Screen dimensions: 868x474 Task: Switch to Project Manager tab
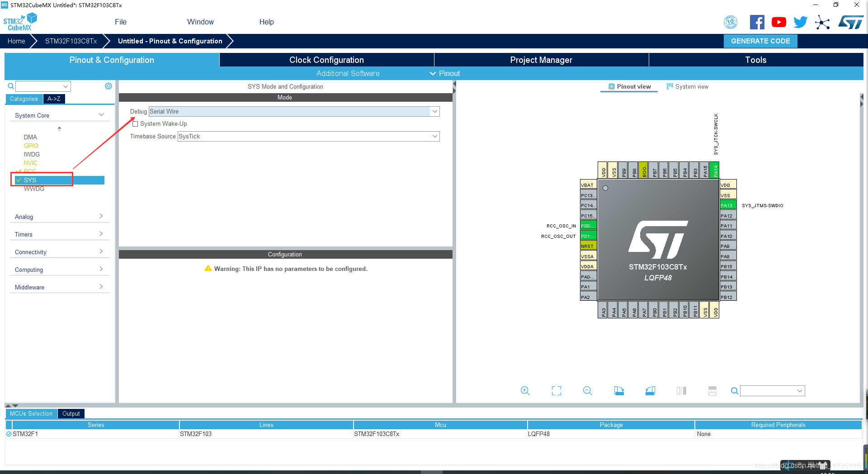tap(541, 60)
